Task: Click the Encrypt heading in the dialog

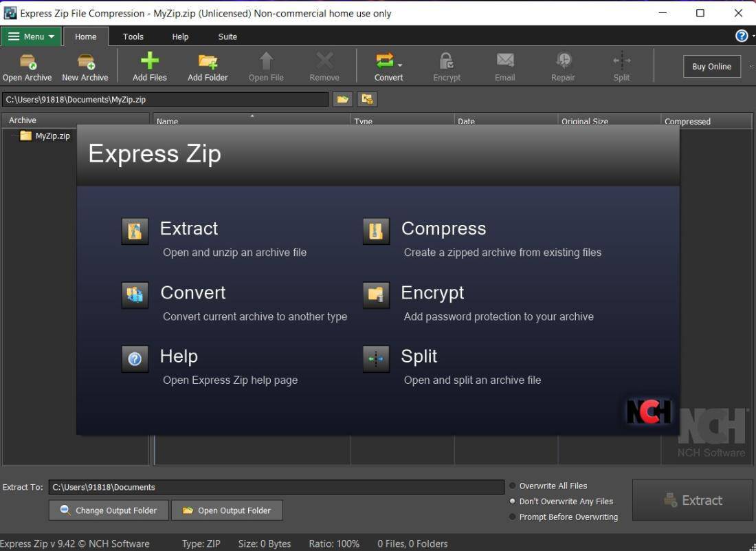Action: click(432, 293)
